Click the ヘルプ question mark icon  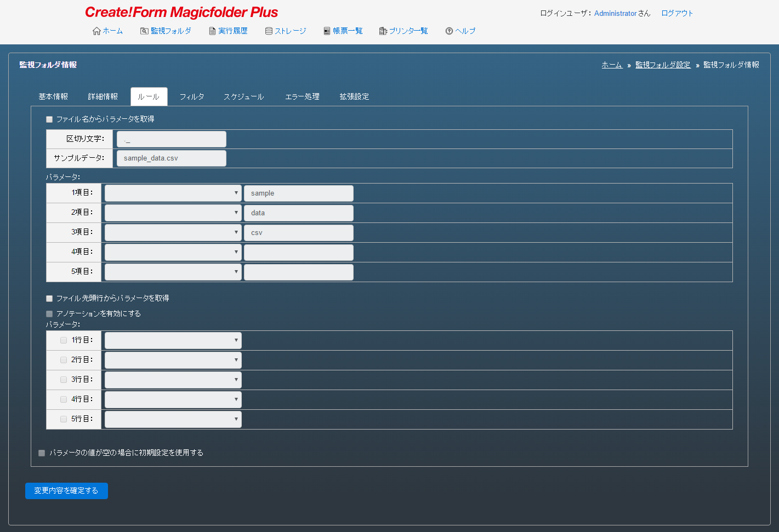click(449, 31)
